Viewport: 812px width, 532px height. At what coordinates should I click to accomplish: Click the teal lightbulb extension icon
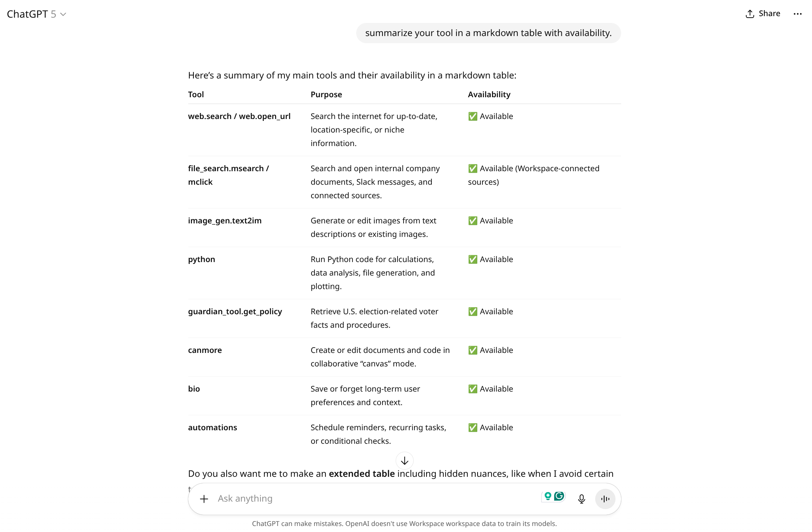[548, 496]
